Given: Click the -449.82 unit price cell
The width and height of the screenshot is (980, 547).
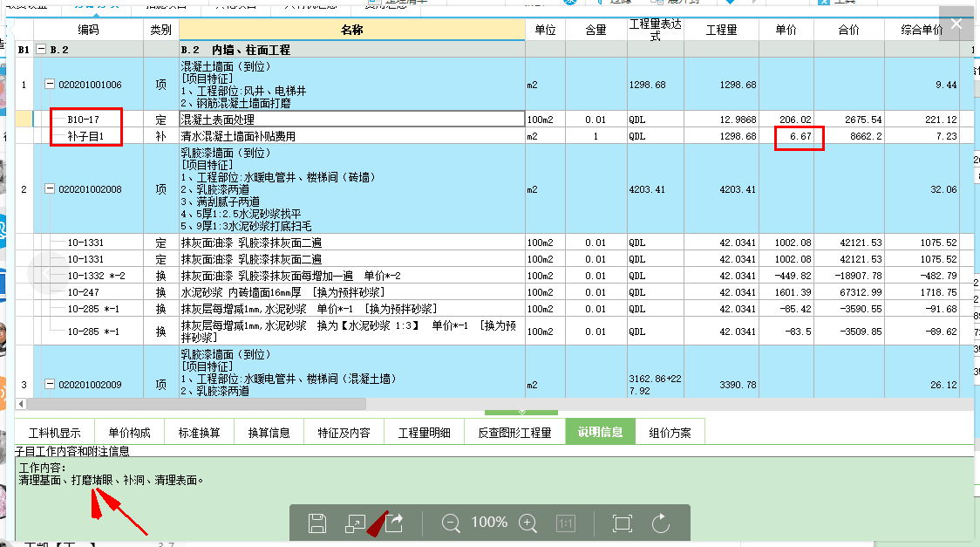Looking at the screenshot, I should [x=786, y=276].
